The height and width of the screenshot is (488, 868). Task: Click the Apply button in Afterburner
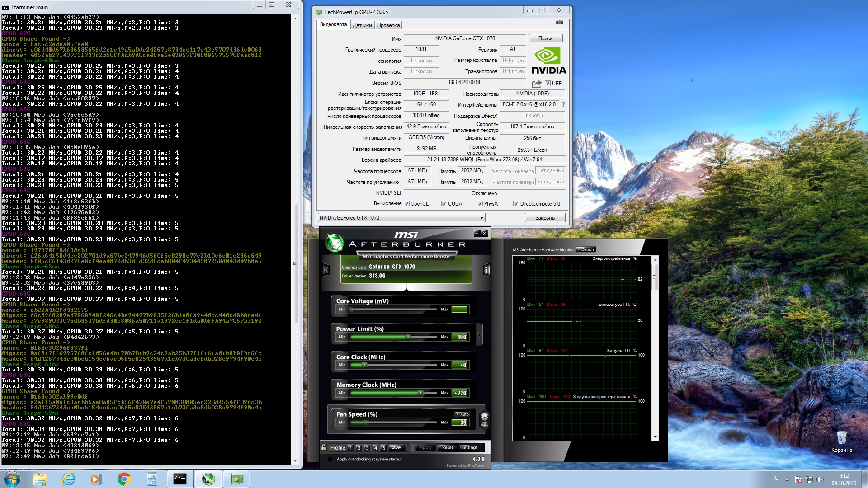(425, 448)
